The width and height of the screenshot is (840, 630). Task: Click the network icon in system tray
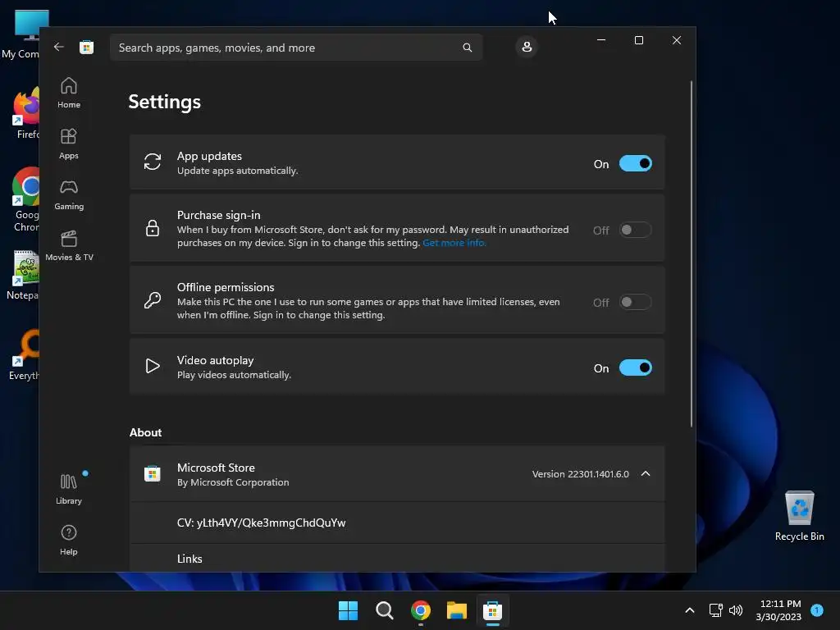715,610
